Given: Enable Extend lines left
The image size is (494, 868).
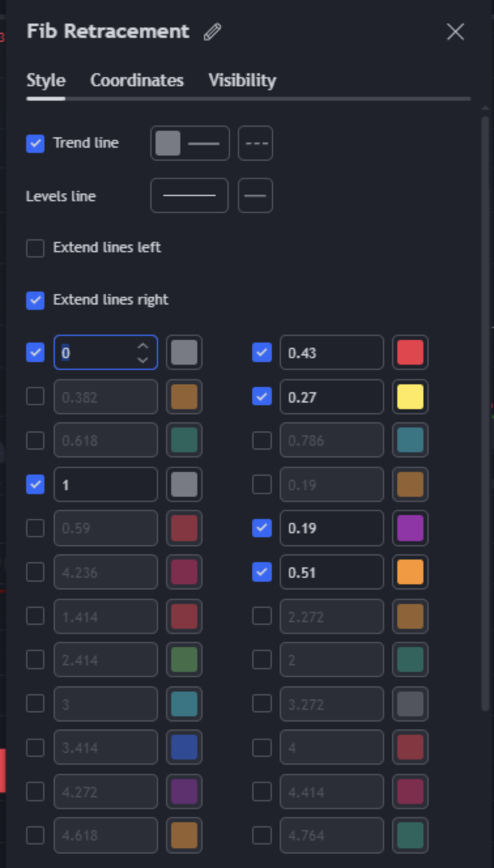Looking at the screenshot, I should coord(35,248).
